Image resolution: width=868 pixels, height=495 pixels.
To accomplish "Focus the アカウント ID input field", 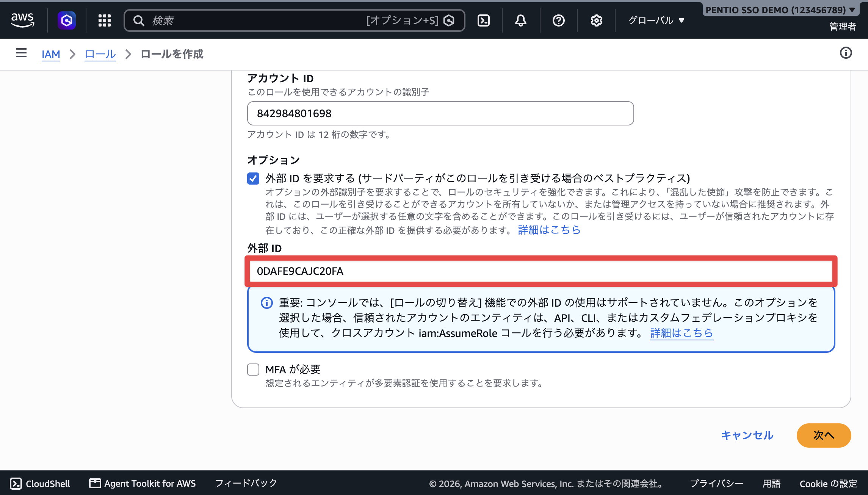I will (440, 113).
